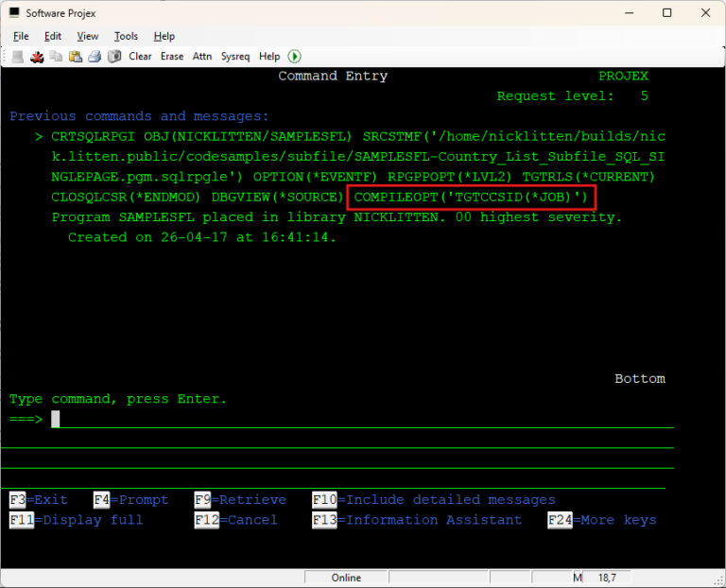Click the second command input line
This screenshot has width=726, height=588.
337,439
